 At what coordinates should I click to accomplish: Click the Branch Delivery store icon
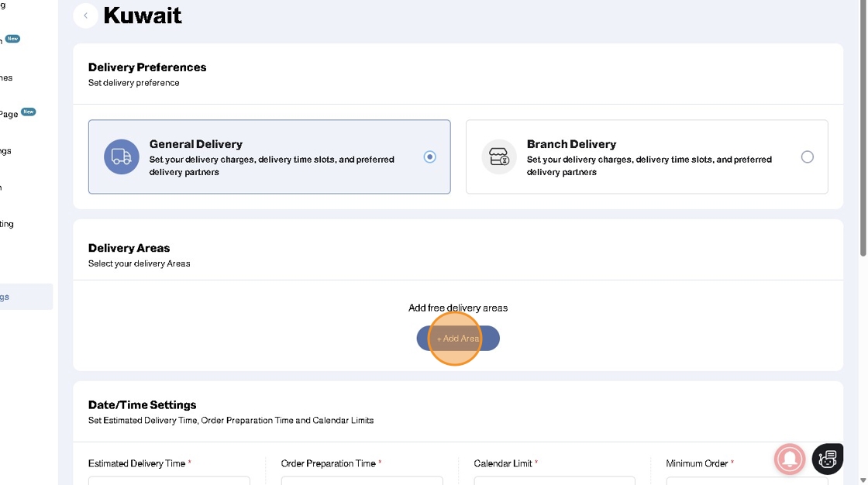[x=499, y=157]
